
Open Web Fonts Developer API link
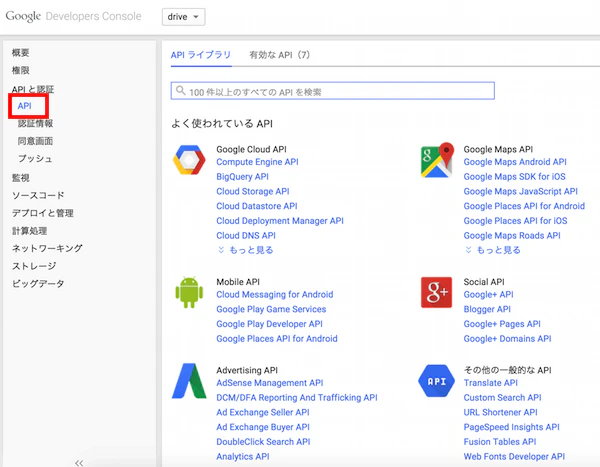[x=514, y=456]
